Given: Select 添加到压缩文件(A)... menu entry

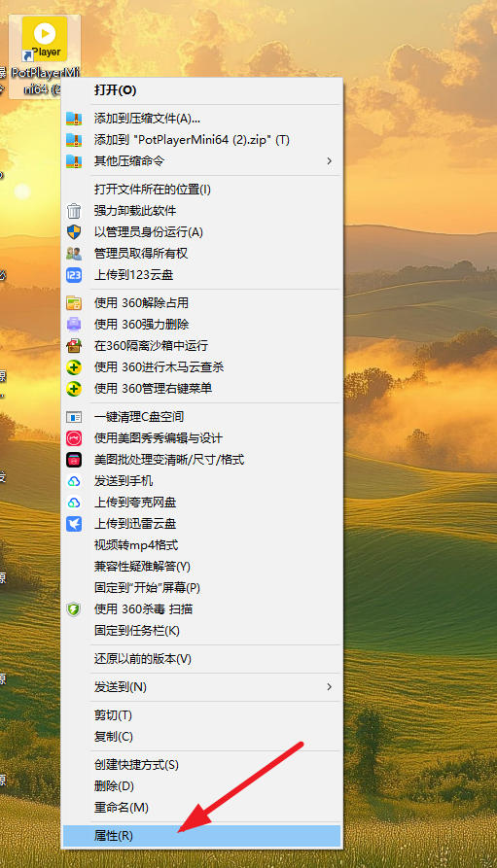Looking at the screenshot, I should [201, 119].
